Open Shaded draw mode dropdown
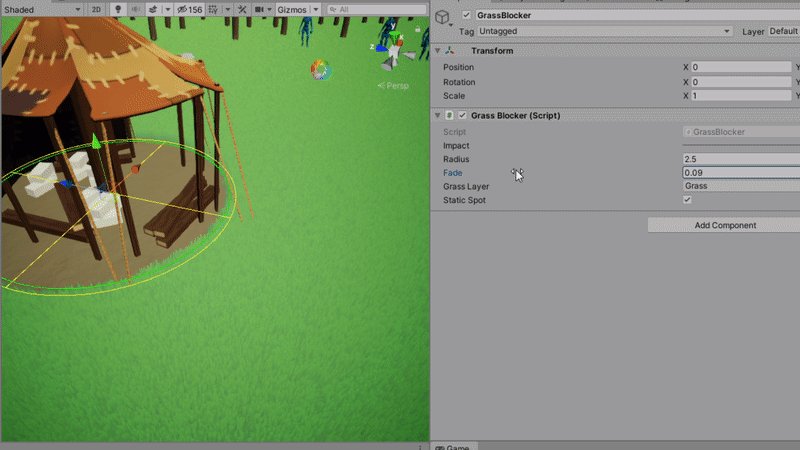This screenshot has height=450, width=800. pos(42,9)
